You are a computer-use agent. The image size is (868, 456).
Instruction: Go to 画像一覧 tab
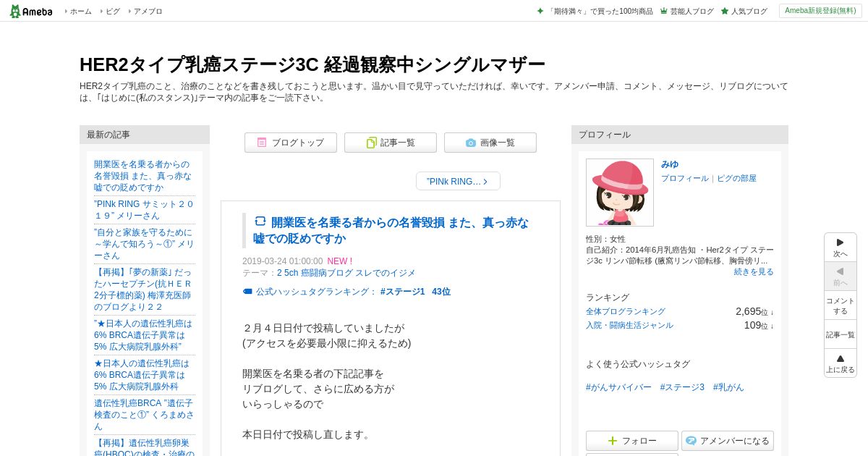[490, 143]
